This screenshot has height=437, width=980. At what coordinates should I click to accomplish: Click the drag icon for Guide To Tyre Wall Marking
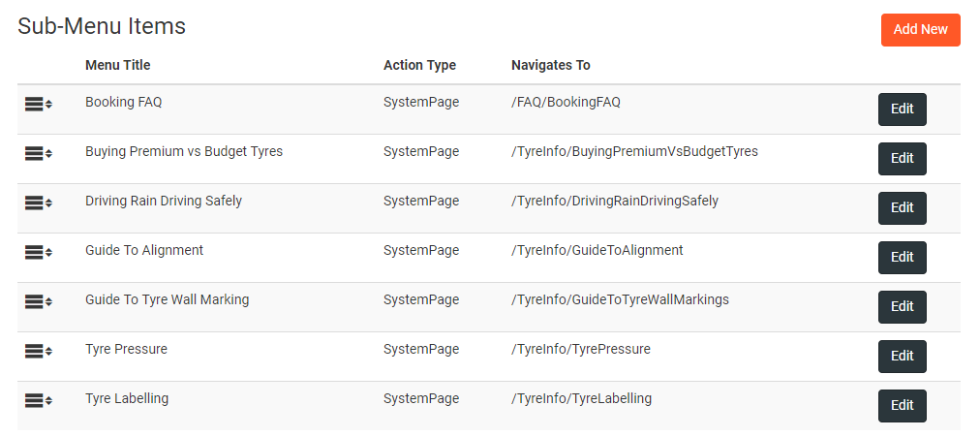click(x=38, y=301)
